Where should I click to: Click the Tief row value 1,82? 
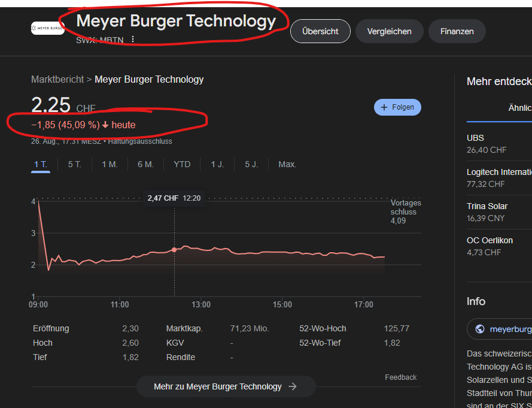click(x=130, y=358)
